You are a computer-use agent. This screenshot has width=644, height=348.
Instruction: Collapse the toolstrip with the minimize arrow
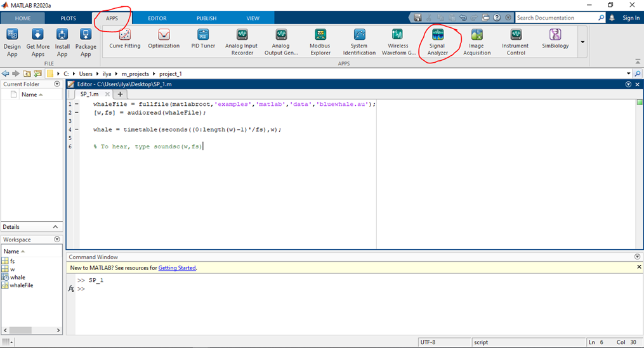click(638, 61)
